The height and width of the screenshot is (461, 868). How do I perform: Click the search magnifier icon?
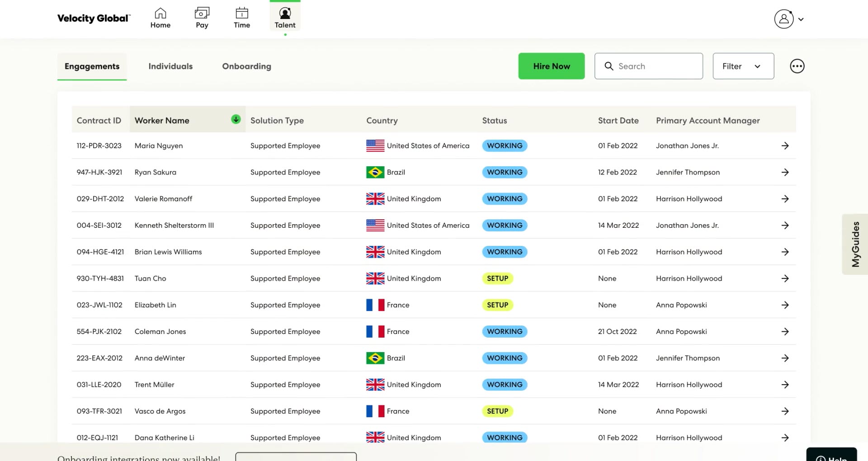609,66
